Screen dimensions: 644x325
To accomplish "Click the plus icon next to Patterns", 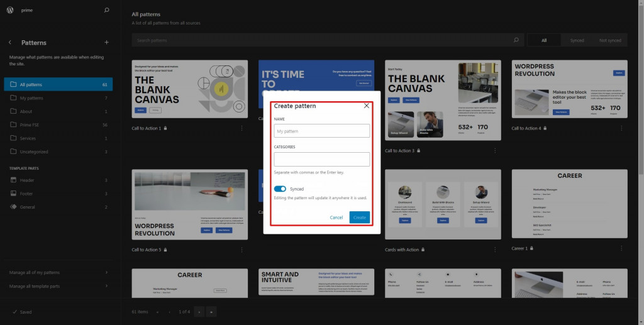I will [107, 42].
